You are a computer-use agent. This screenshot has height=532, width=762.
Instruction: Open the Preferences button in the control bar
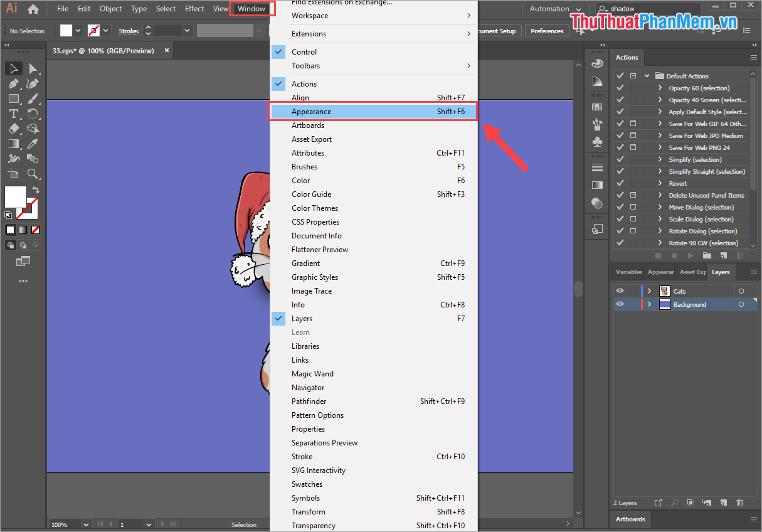pyautogui.click(x=546, y=30)
